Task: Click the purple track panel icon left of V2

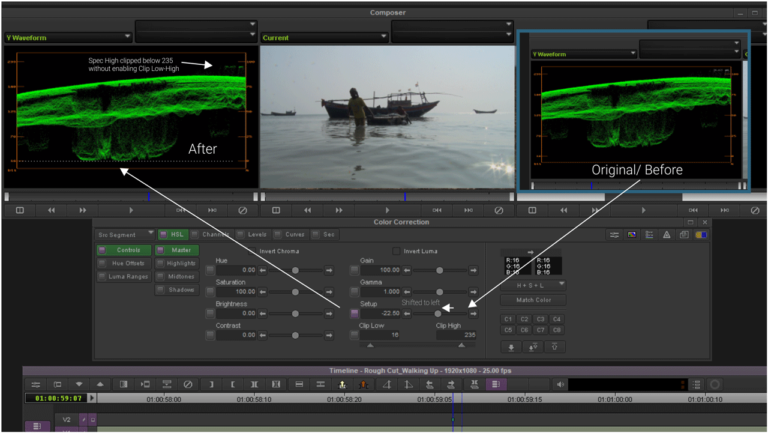Action: (37, 426)
